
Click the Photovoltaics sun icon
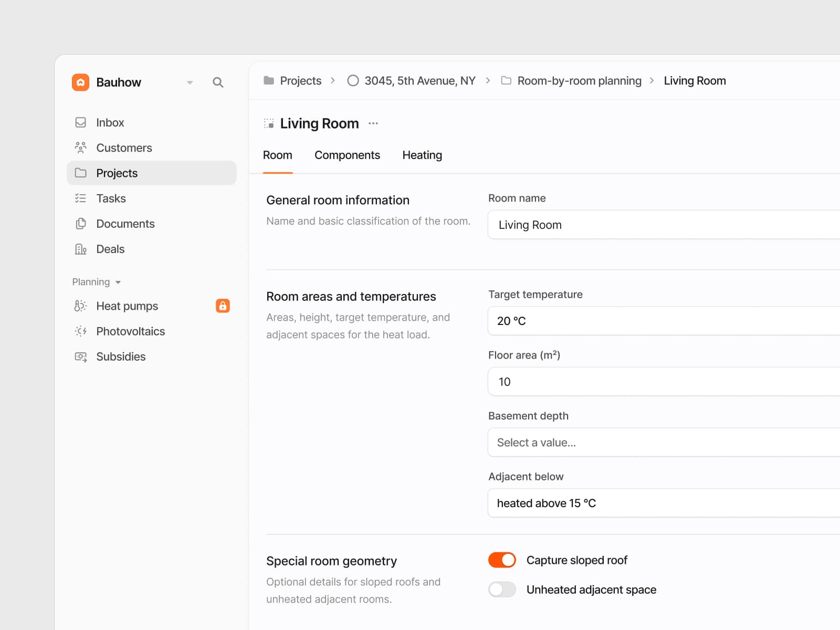tap(80, 331)
